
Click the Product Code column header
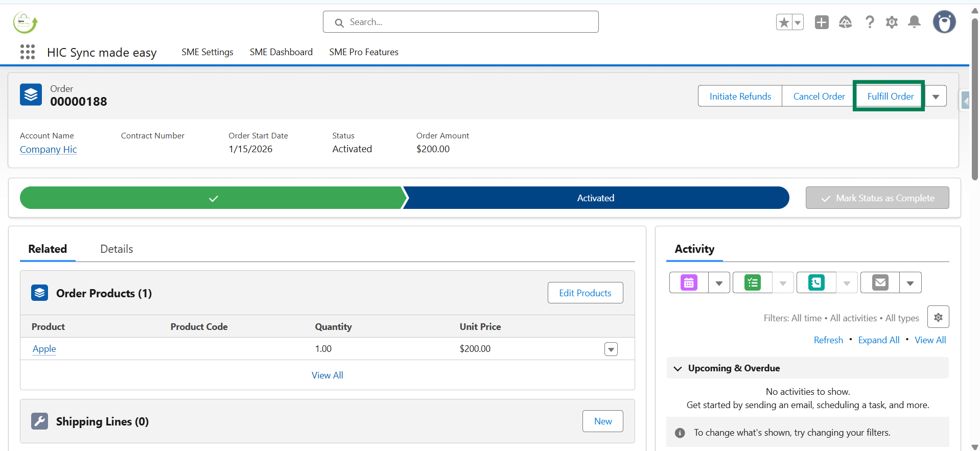tap(199, 327)
